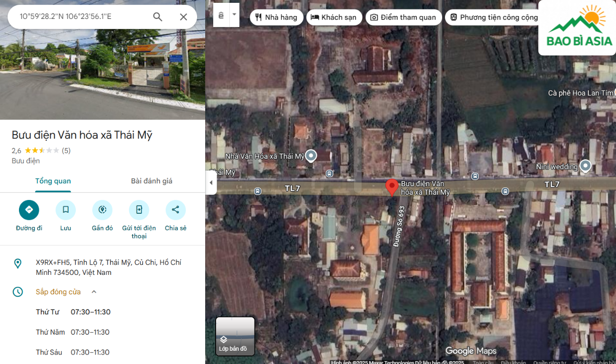This screenshot has width=616, height=364.
Task: Save place with Lưu bookmark icon
Action: click(x=65, y=210)
